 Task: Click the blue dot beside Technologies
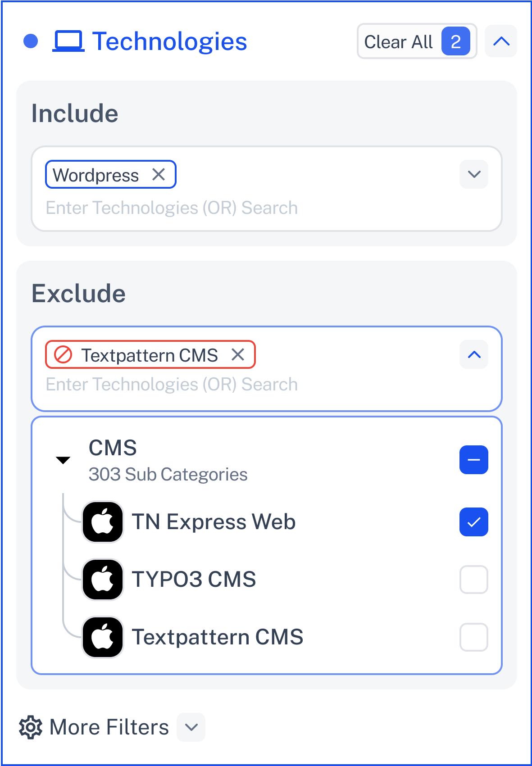click(x=31, y=41)
